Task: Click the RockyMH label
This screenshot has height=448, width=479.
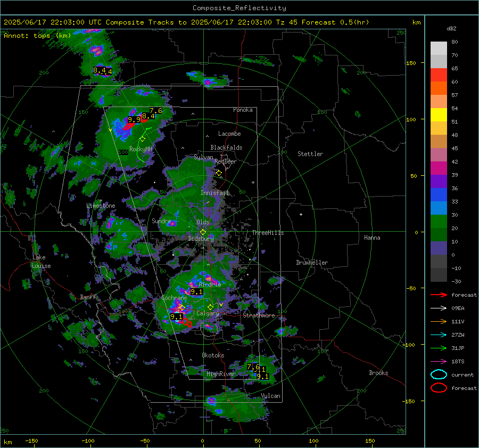Action: tap(141, 149)
